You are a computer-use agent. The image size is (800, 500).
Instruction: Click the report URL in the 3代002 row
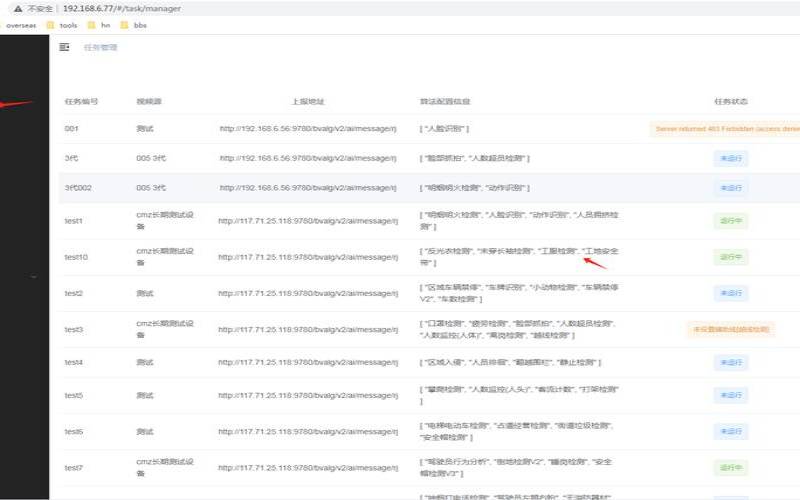click(x=308, y=188)
